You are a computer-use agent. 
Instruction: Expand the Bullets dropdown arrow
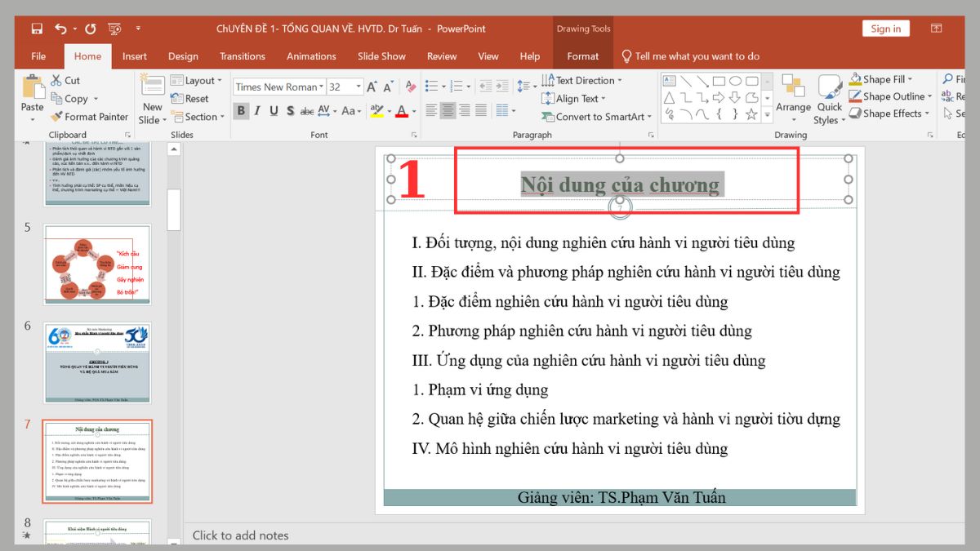click(443, 85)
